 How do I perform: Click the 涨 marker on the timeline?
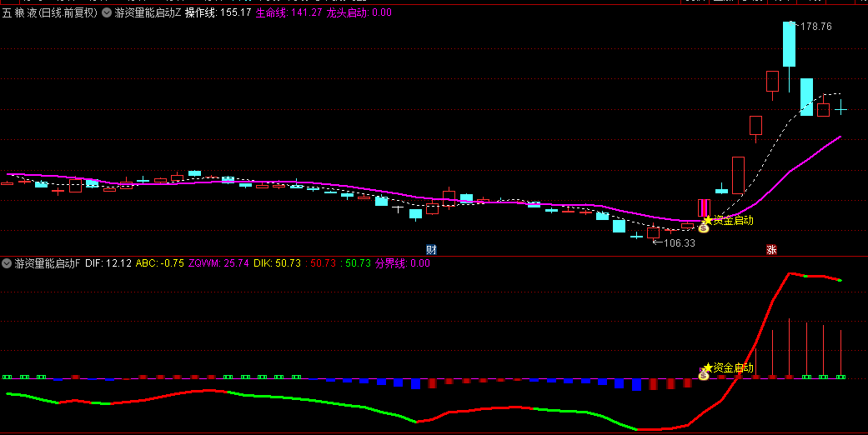pyautogui.click(x=771, y=250)
